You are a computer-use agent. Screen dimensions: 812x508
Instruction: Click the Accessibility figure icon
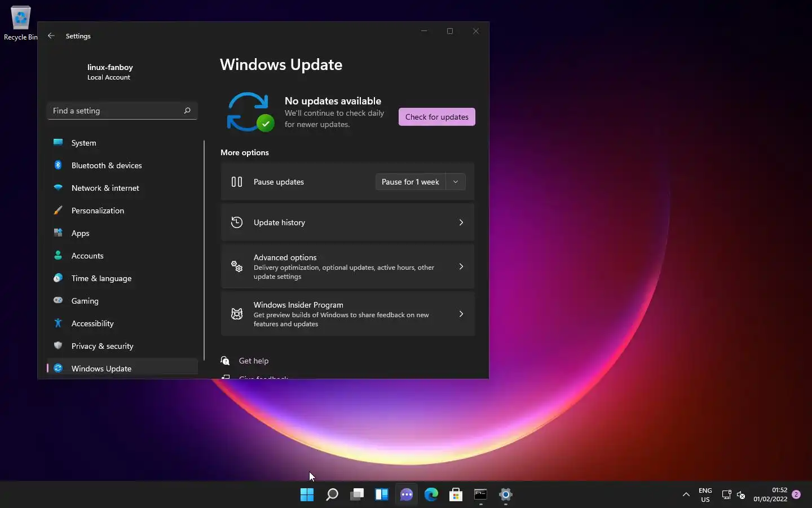[58, 323]
